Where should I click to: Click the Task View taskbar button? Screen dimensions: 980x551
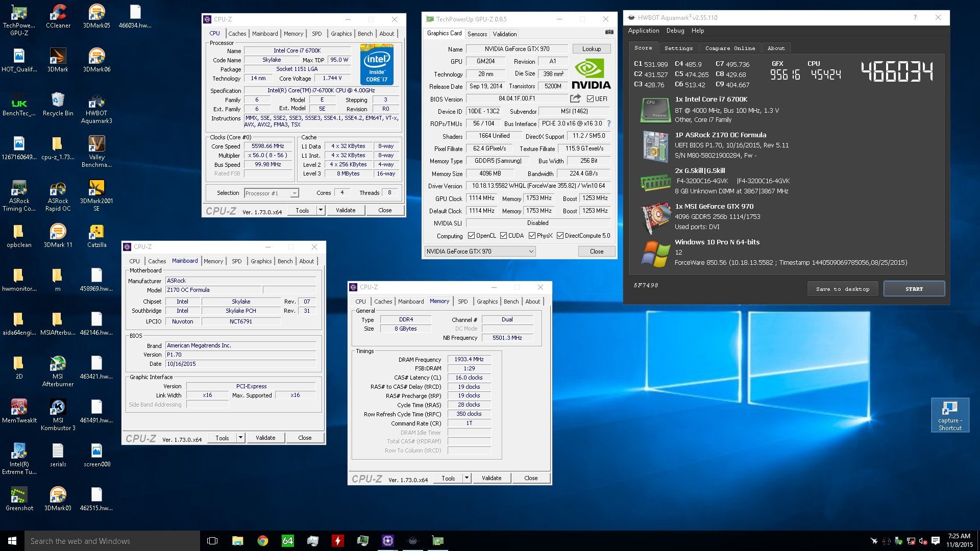coord(212,541)
